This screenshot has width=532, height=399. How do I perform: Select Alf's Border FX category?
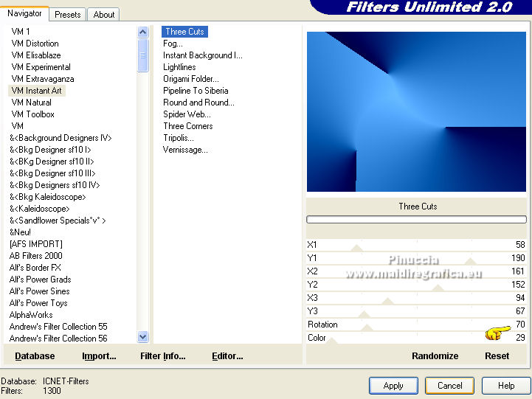(35, 268)
